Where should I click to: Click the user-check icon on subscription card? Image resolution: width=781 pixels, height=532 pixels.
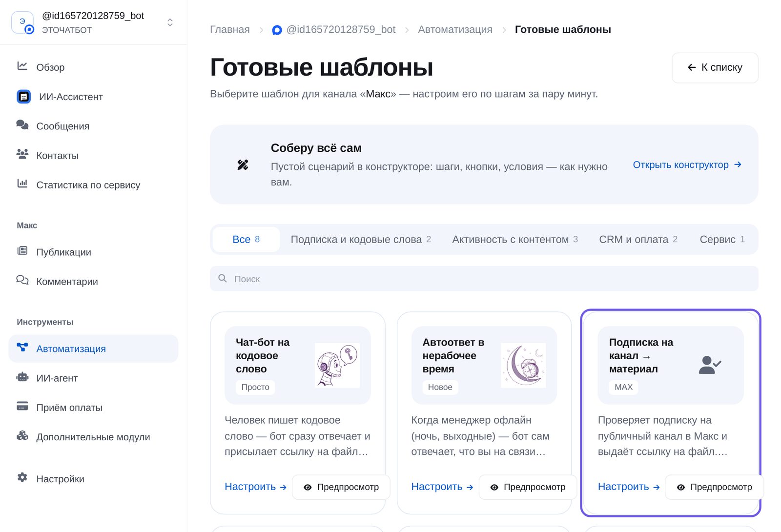(710, 365)
